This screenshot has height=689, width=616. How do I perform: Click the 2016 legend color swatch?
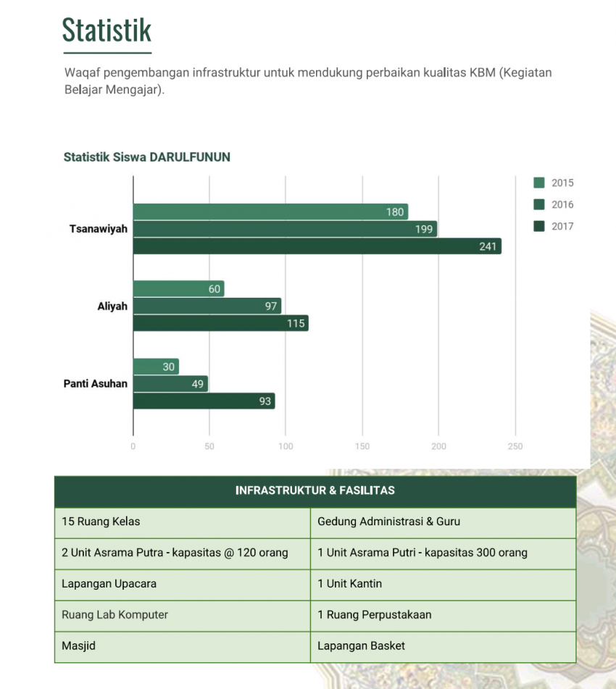tap(538, 204)
